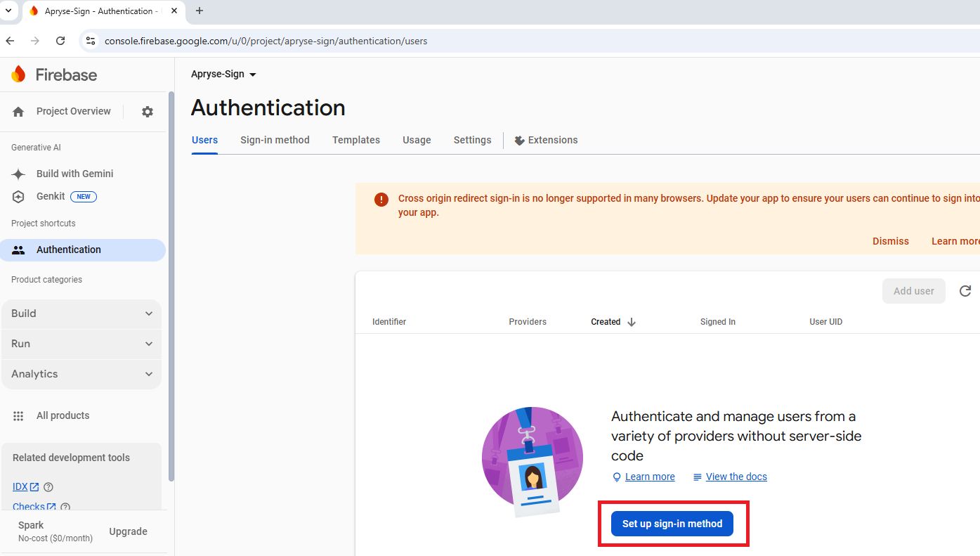Click the Add user button

coord(914,291)
